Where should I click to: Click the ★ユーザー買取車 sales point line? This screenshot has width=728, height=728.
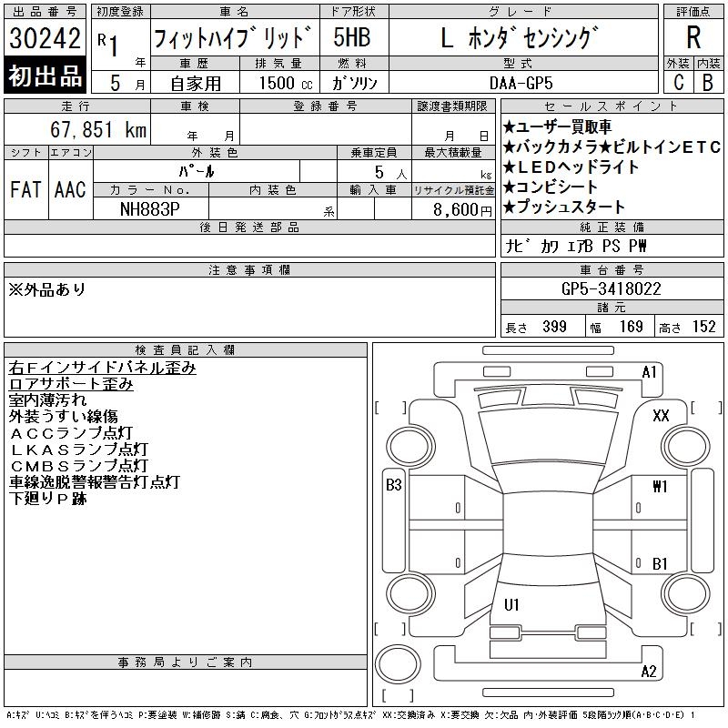(557, 126)
